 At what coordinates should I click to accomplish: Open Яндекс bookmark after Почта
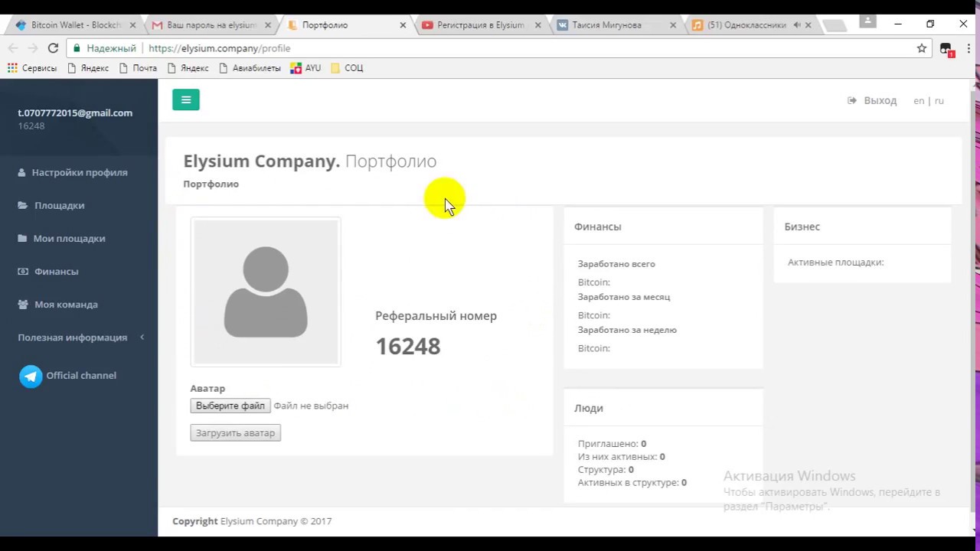(x=188, y=68)
